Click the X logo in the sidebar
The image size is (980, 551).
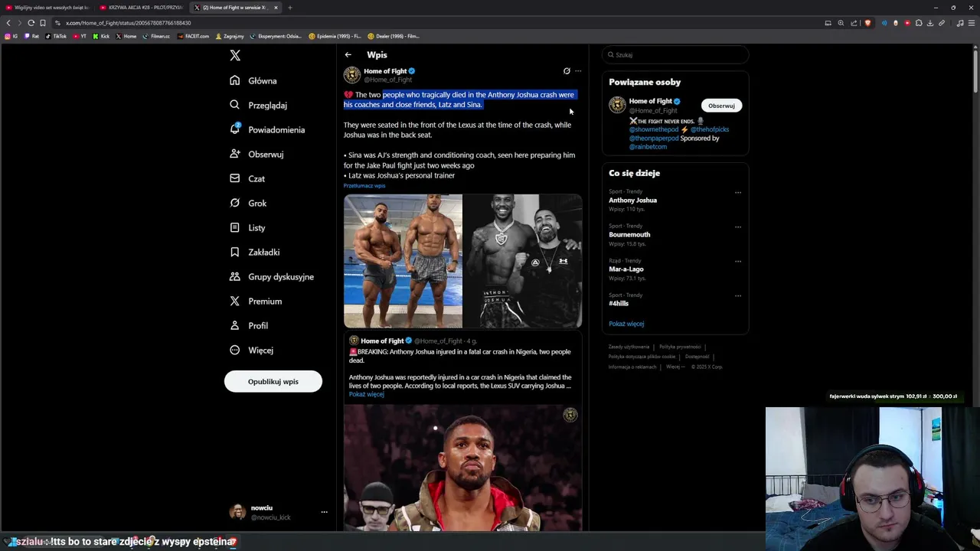(235, 55)
